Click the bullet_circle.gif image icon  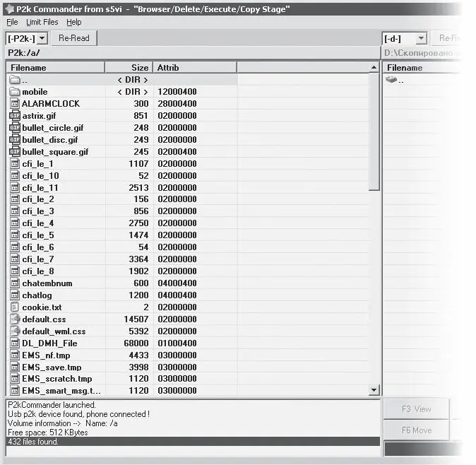click(x=15, y=128)
